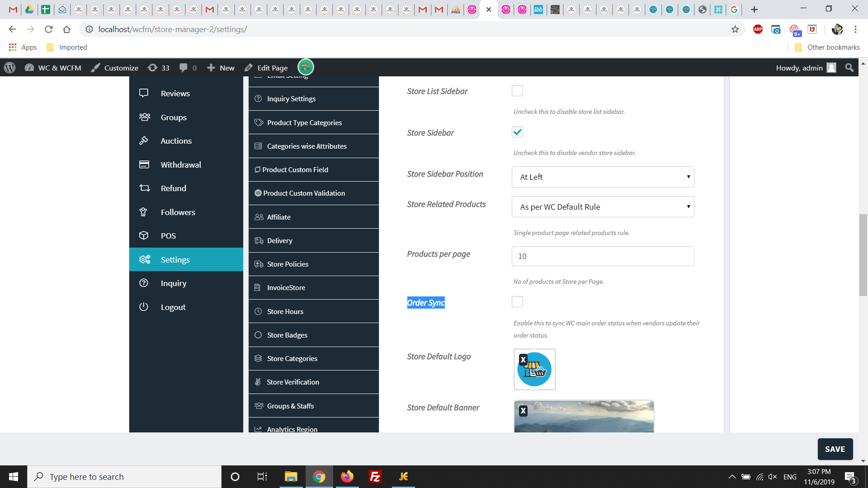Click the Settings gears icon
This screenshot has width=868, height=488.
[145, 259]
